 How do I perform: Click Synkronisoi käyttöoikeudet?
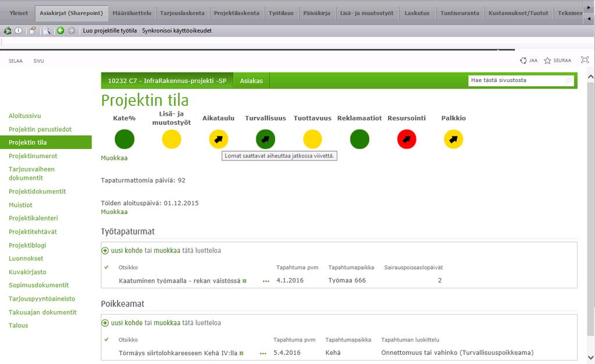click(177, 31)
